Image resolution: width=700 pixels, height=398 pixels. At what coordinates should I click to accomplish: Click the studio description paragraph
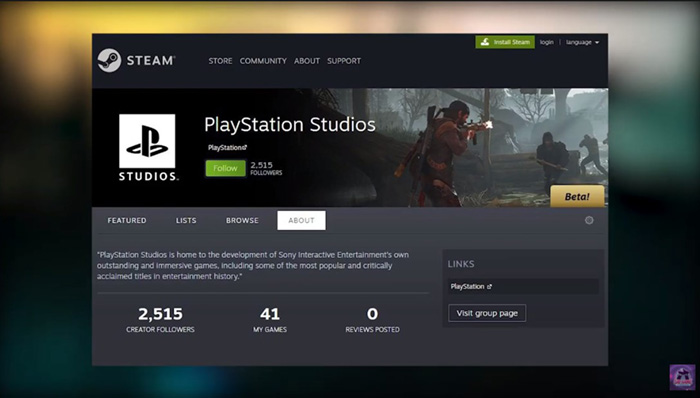pos(253,265)
